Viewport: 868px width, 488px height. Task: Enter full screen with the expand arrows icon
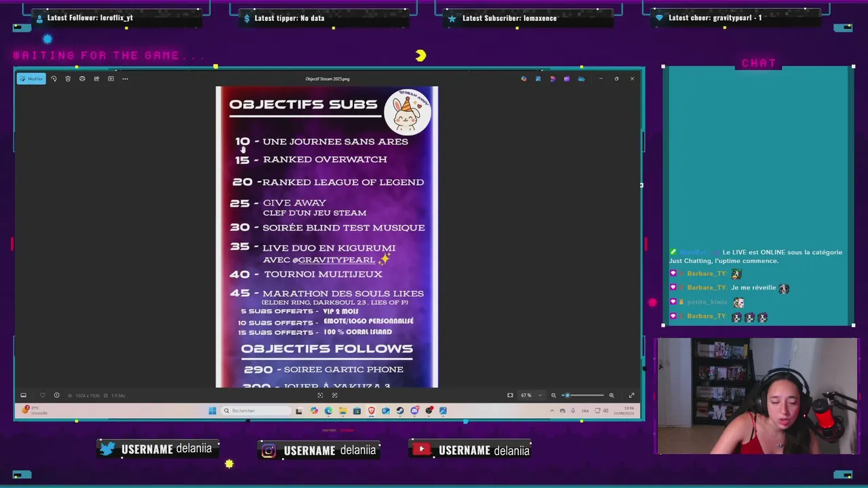pos(631,395)
